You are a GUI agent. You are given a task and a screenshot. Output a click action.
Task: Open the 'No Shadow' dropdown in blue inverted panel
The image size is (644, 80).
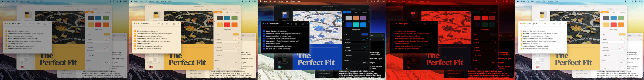[356, 50]
